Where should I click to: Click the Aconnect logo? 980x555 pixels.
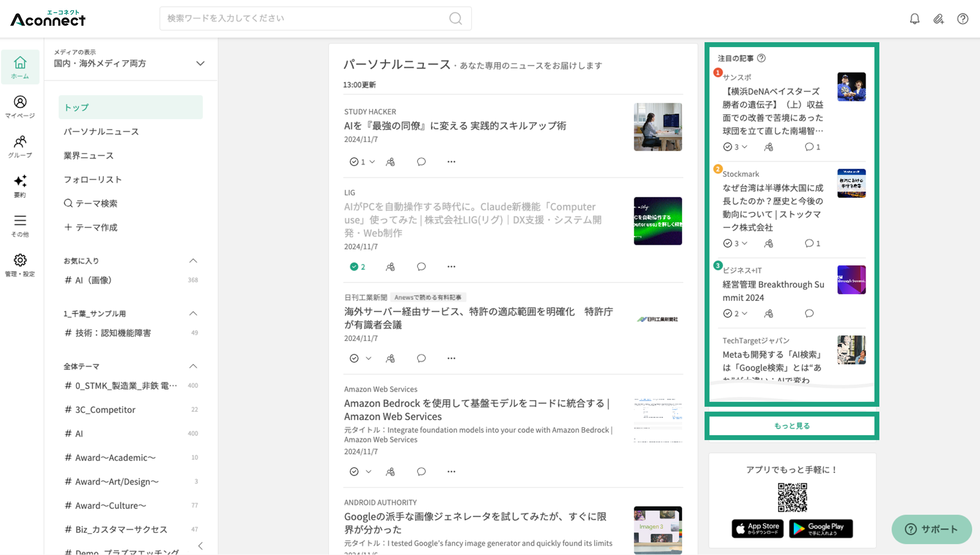coord(48,18)
